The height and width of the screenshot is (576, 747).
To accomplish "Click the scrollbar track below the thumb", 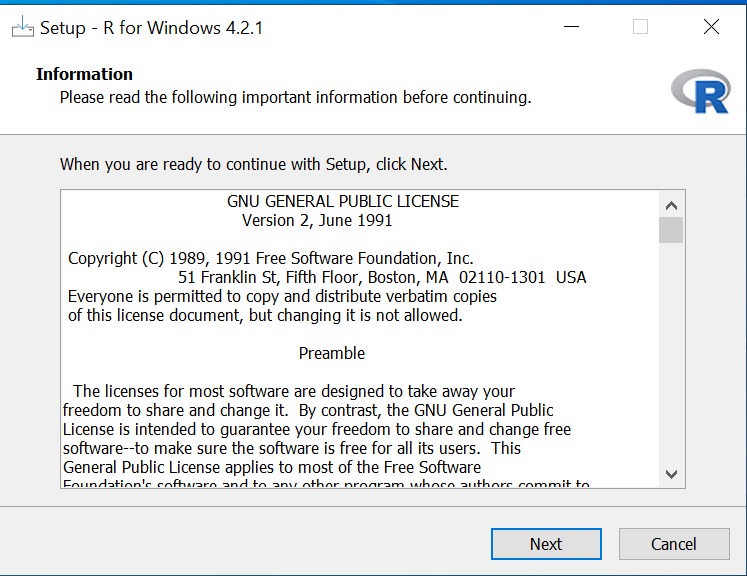I will tap(671, 353).
